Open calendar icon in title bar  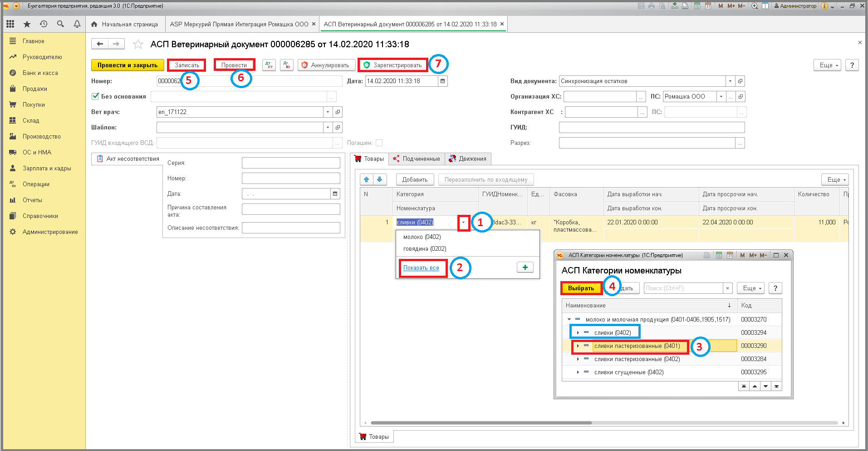[x=707, y=6]
